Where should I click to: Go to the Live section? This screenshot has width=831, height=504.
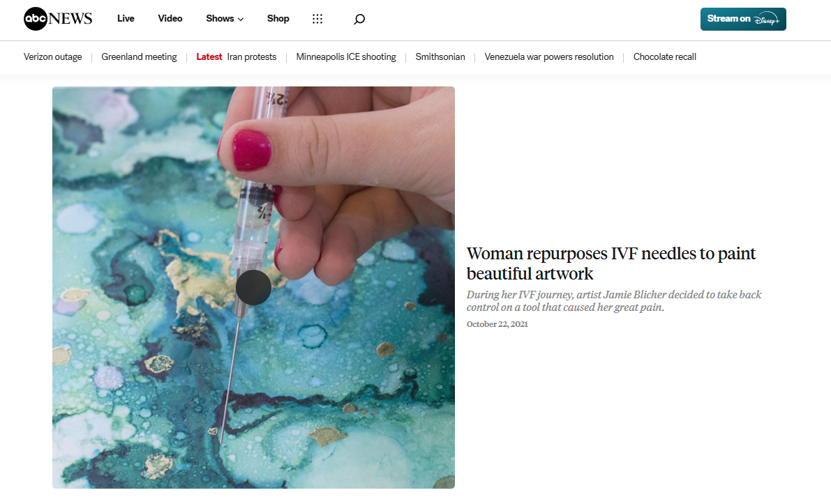click(126, 19)
